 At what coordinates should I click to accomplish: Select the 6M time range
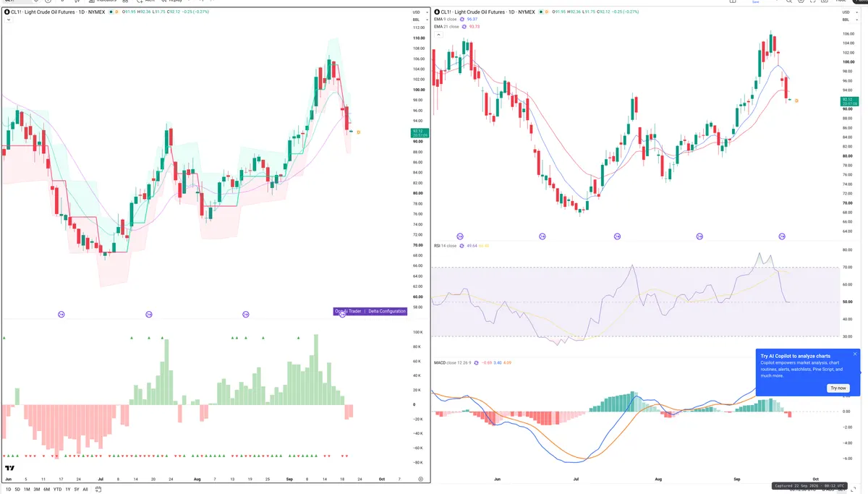[x=46, y=489]
